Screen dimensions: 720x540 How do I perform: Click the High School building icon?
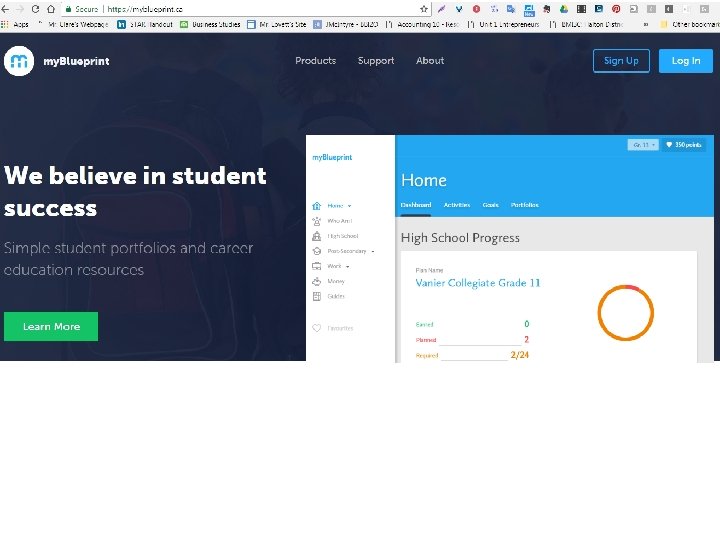point(316,236)
